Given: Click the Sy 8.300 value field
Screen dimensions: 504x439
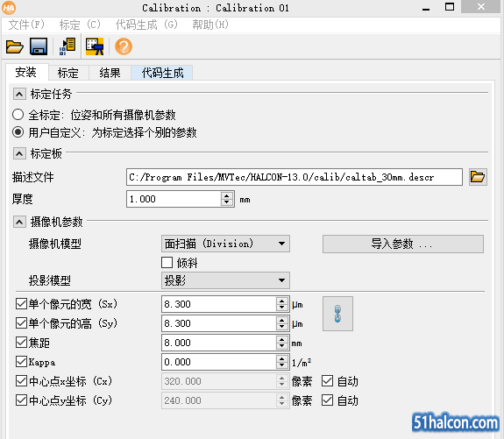Looking at the screenshot, I should point(218,323).
